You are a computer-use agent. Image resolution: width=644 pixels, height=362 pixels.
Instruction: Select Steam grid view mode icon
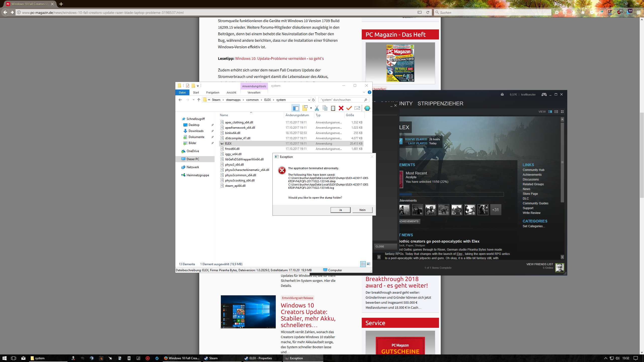click(x=562, y=112)
